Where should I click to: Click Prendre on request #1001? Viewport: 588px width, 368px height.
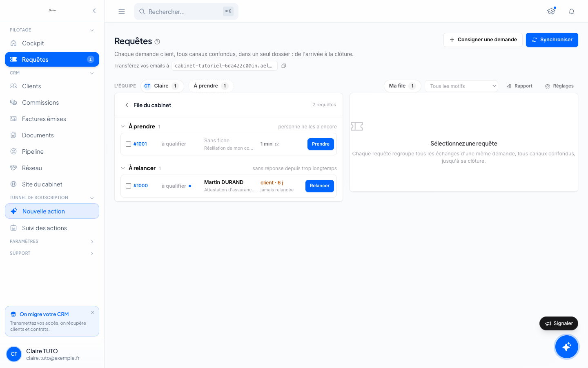click(x=321, y=144)
